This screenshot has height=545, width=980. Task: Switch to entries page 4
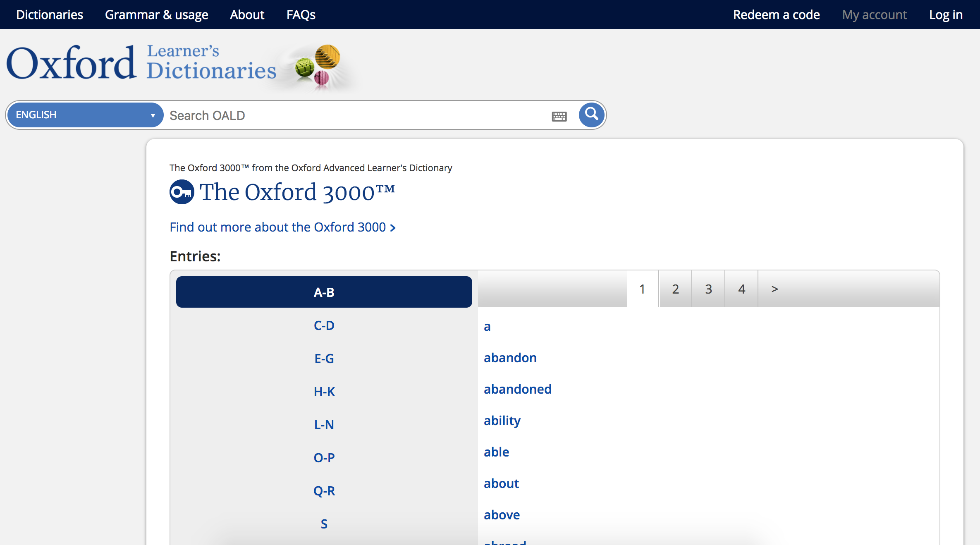pos(741,289)
